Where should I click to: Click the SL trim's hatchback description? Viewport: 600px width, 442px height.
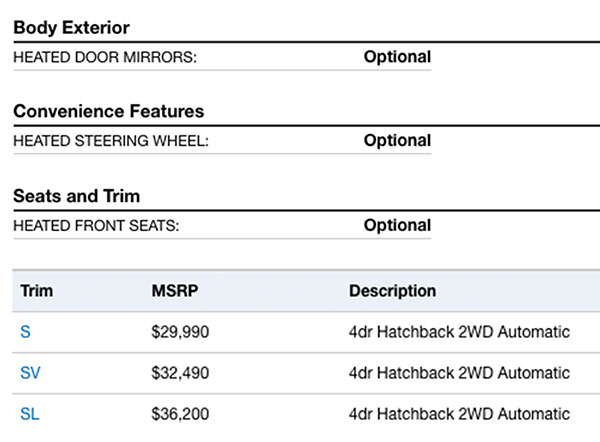(459, 414)
